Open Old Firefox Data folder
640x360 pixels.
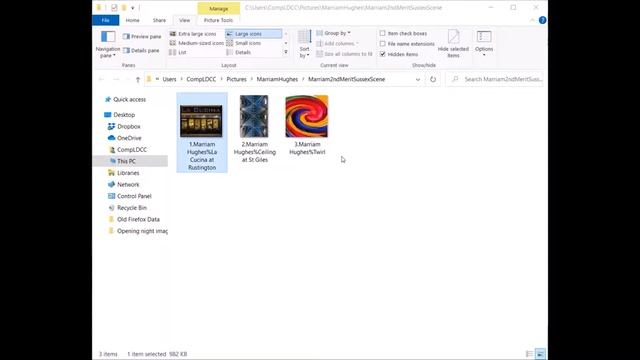pos(133,220)
